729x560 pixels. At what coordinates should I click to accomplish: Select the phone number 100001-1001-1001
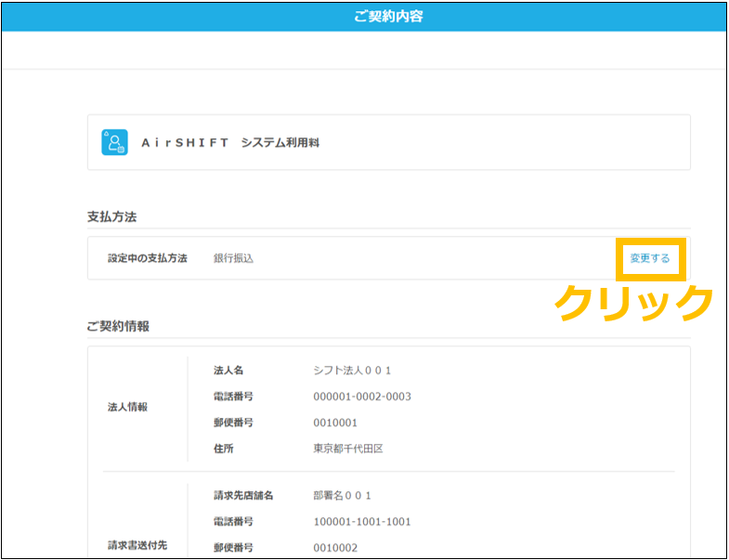(x=362, y=522)
